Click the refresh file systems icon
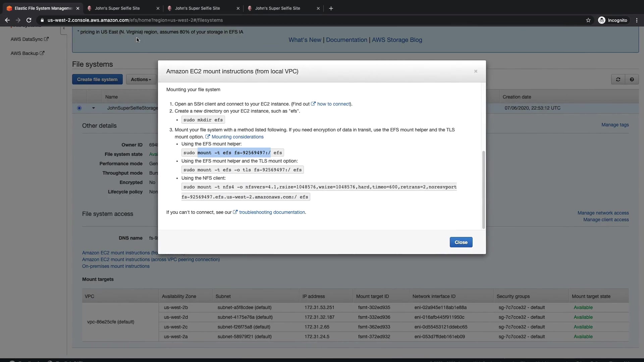Image resolution: width=644 pixels, height=362 pixels. pyautogui.click(x=618, y=79)
